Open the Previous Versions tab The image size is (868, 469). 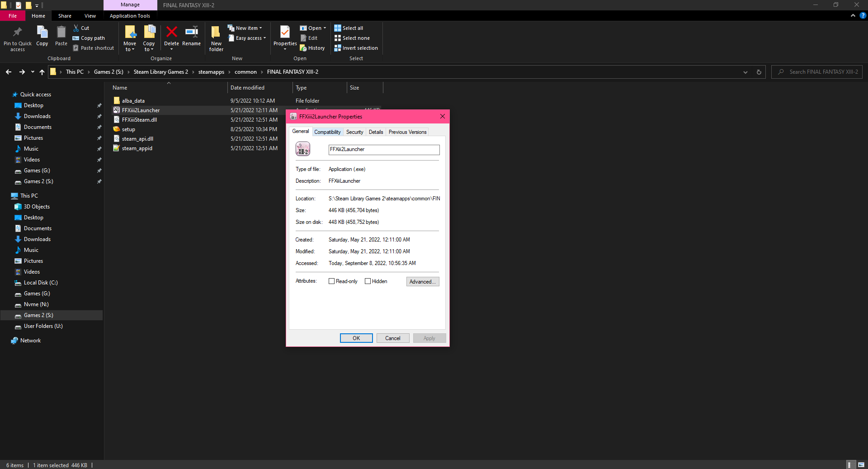407,132
